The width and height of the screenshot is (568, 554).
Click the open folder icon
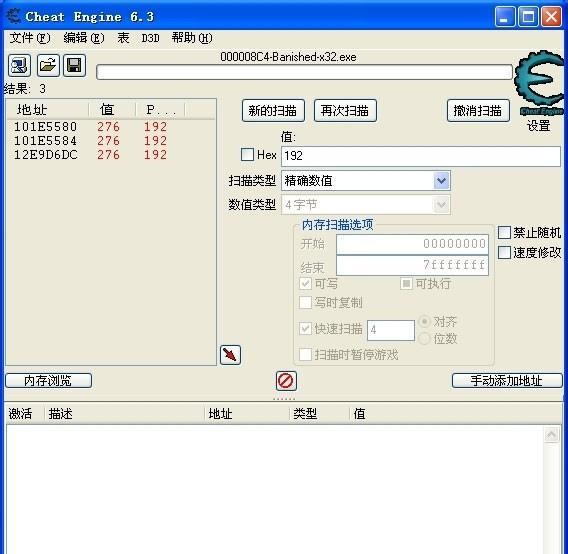click(x=48, y=66)
